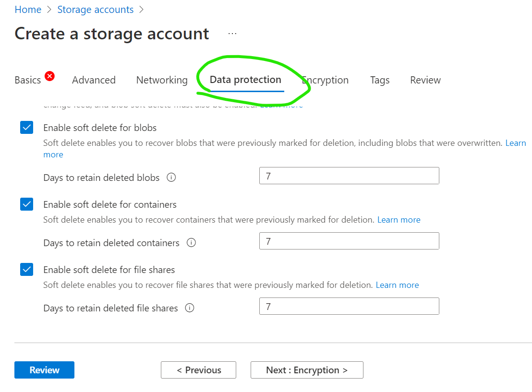Open info icon for deleted file shares retention
Viewport: 532px width, 392px height.
coord(190,308)
